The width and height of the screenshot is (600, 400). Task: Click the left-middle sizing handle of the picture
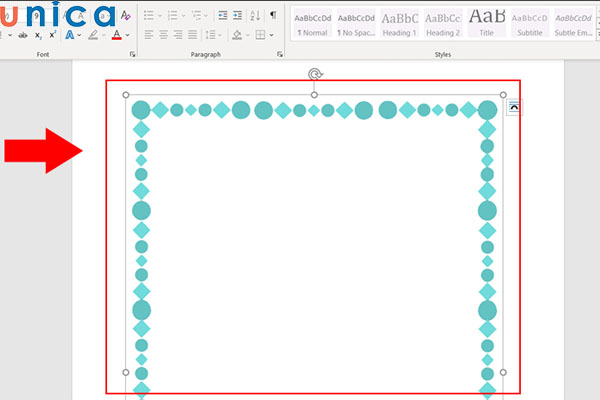126,372
